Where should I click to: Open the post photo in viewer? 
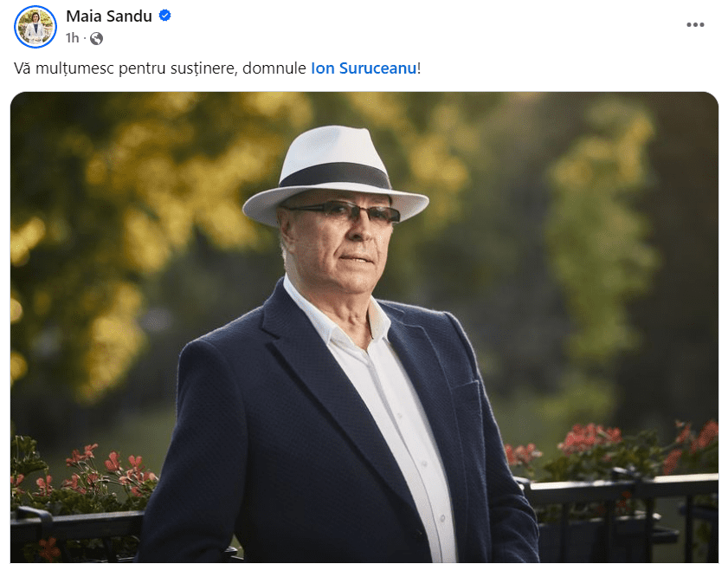coord(364,327)
